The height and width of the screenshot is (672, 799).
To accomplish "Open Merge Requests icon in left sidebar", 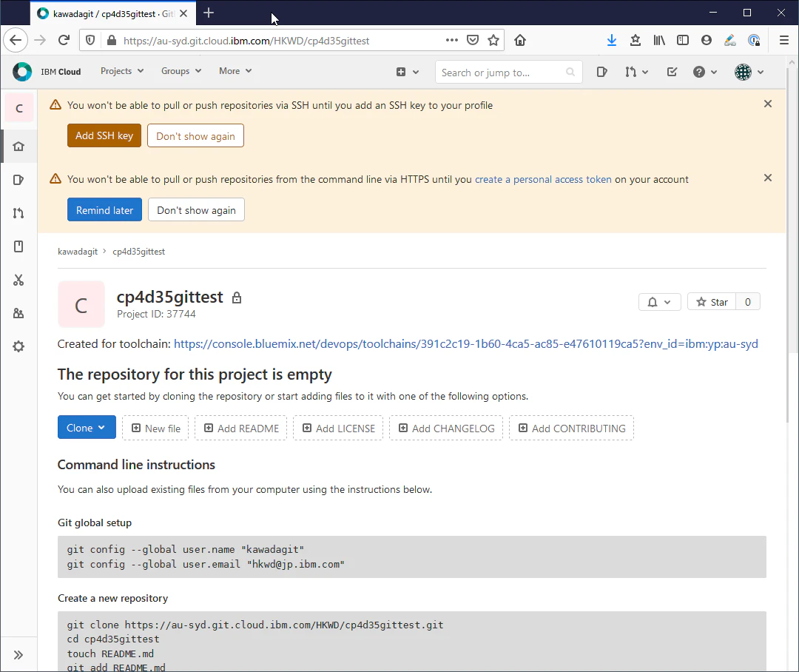I will [x=18, y=213].
